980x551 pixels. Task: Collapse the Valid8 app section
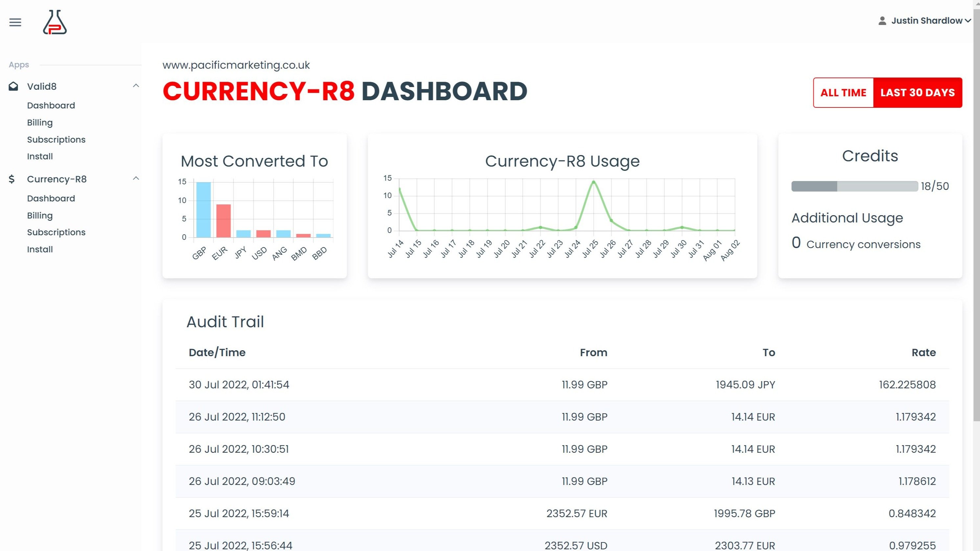point(136,85)
